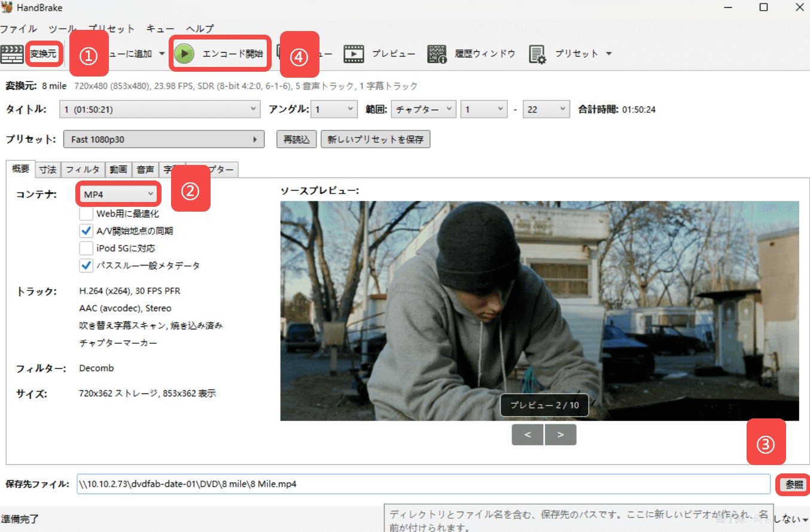
Task: Open the ヘルプ menu
Action: (200, 29)
